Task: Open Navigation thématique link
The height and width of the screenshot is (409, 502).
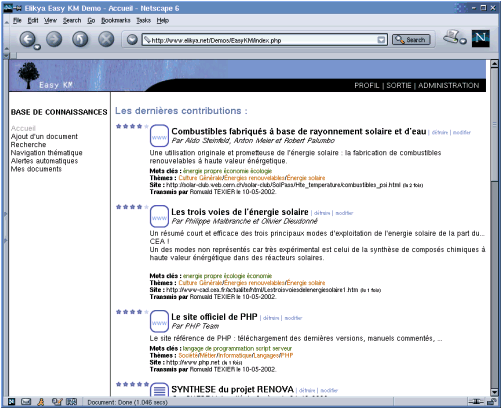Action: (x=46, y=153)
